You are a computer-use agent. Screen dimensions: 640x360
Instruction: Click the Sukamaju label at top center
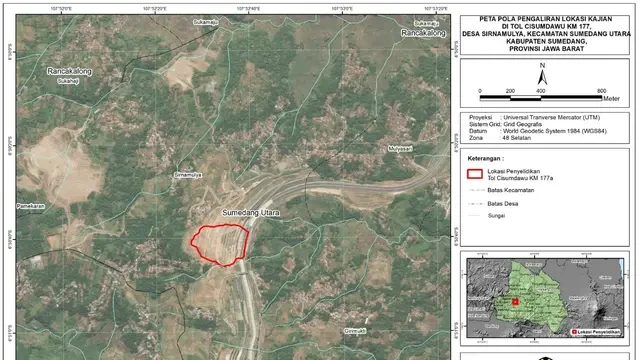tap(206, 22)
